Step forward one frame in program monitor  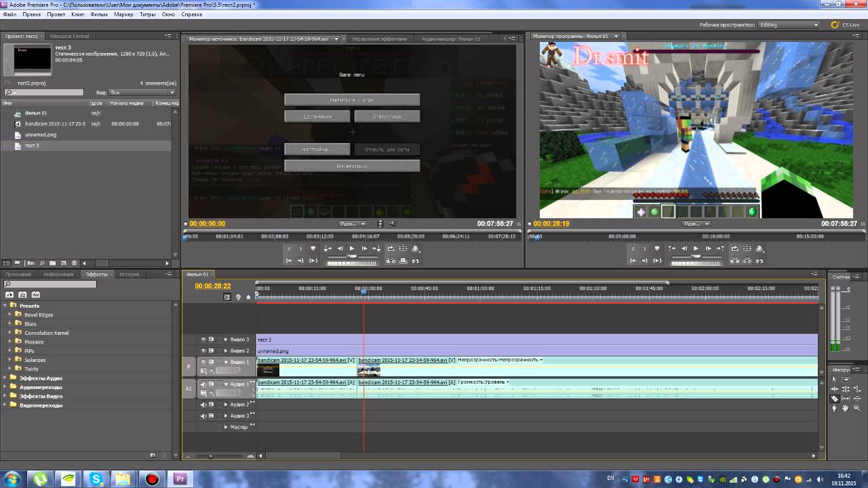[x=709, y=249]
